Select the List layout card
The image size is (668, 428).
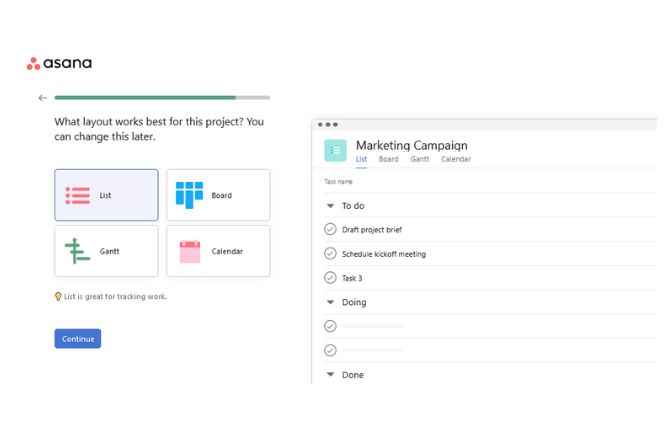(107, 195)
